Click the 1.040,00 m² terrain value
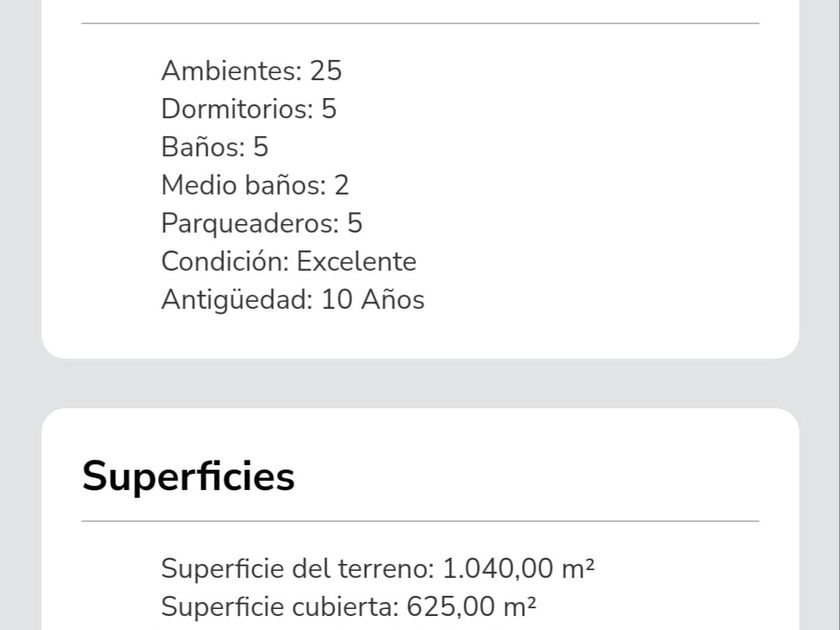This screenshot has height=630, width=840. 519,569
